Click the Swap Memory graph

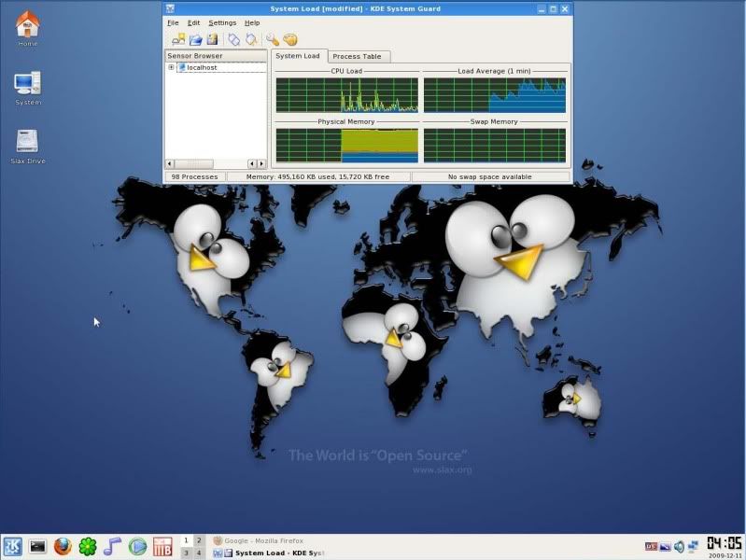(495, 146)
